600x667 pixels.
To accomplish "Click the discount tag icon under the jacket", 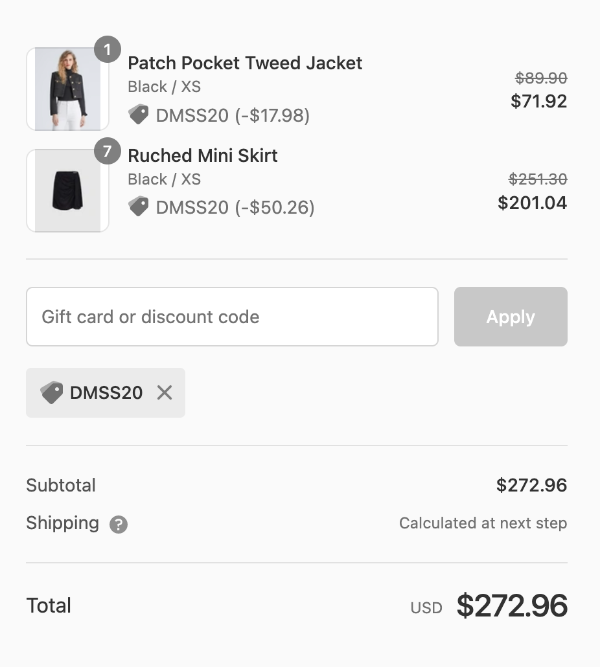I will [139, 115].
